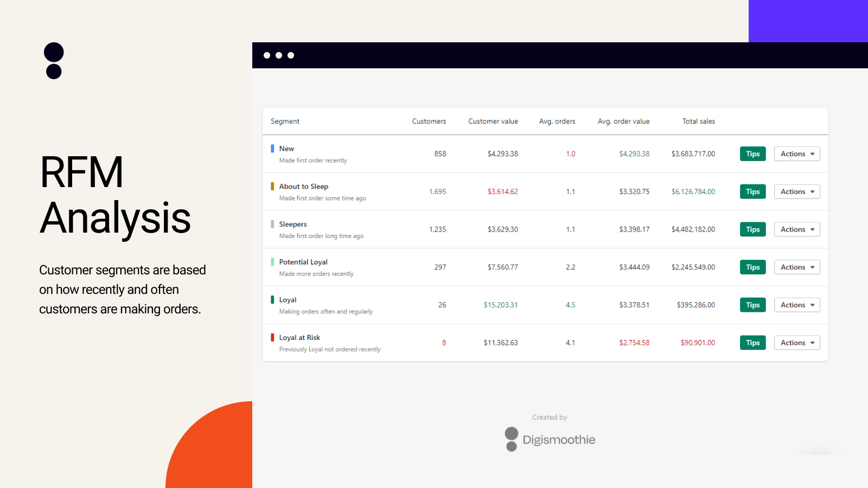Click customer value $3,614.62

coord(502,192)
